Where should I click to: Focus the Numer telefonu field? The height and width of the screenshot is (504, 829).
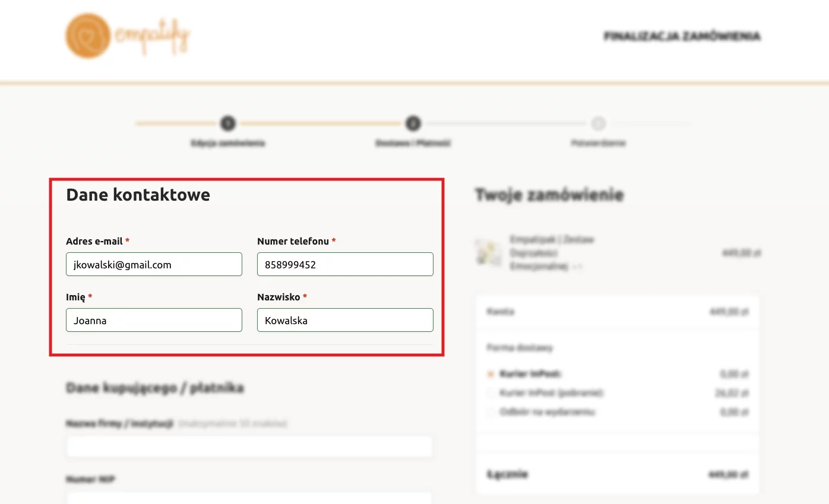pyautogui.click(x=345, y=264)
